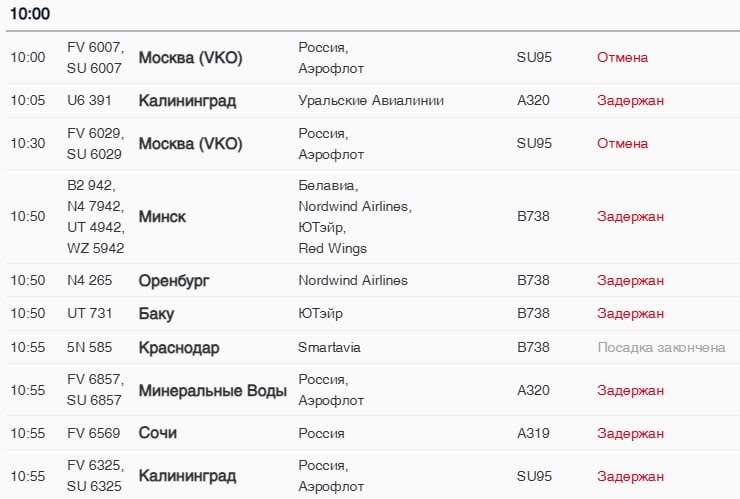Open Калининград flight FV 6325
This screenshot has width=740, height=499.
(x=187, y=476)
